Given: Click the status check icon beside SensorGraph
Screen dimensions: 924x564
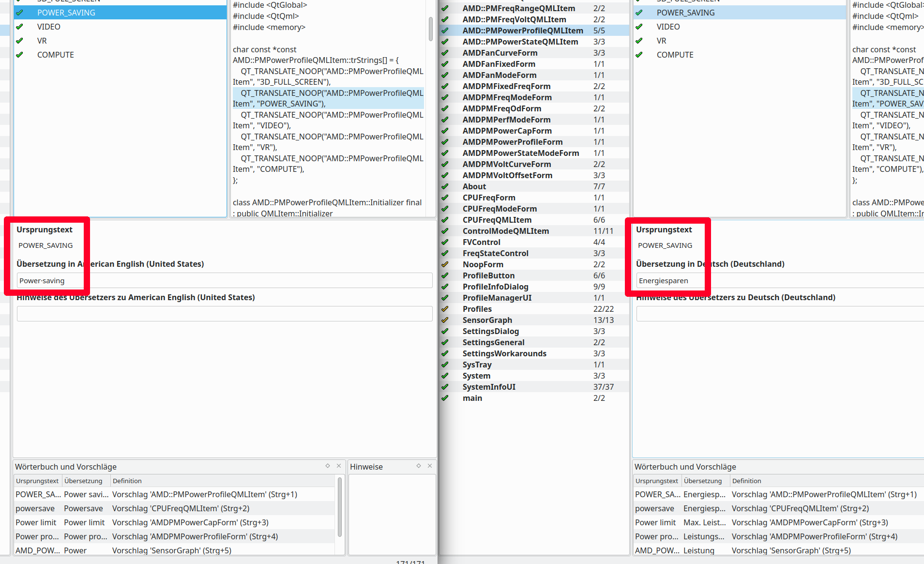Looking at the screenshot, I should pyautogui.click(x=445, y=320).
